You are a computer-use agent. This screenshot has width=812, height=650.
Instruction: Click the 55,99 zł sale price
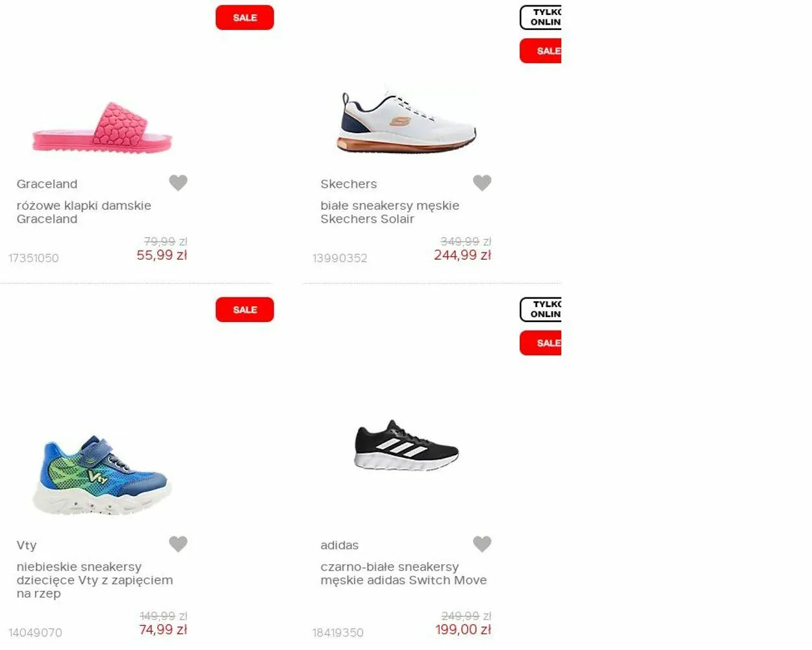coord(162,255)
